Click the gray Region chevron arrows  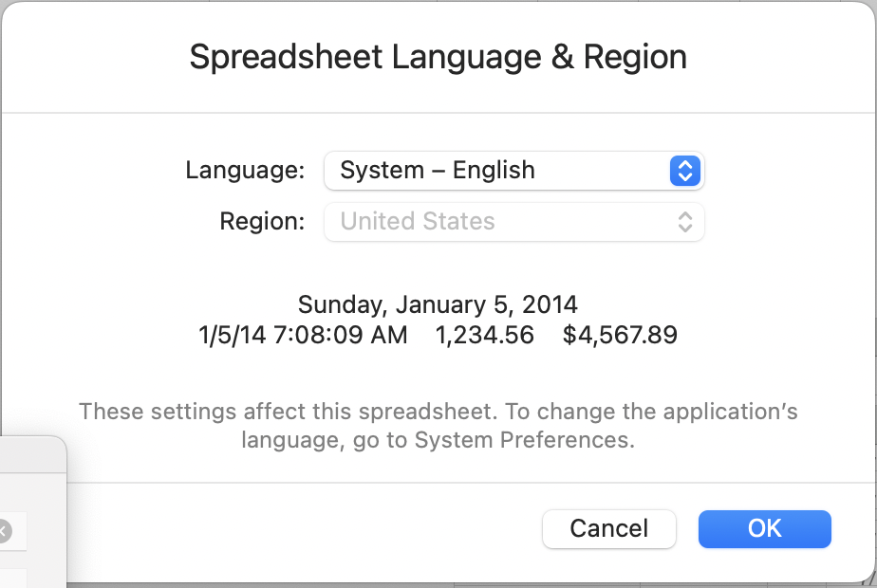tap(684, 222)
